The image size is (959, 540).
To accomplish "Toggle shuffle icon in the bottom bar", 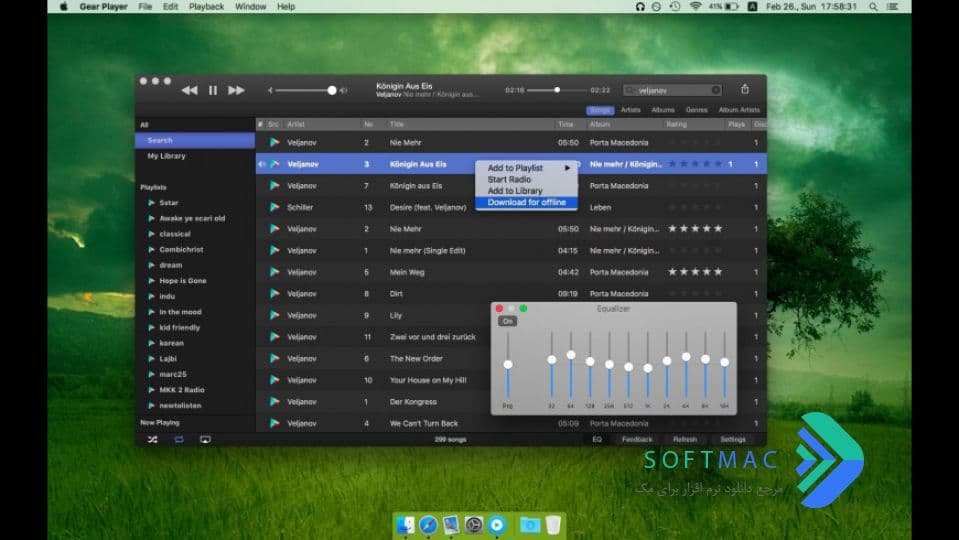I will coord(152,439).
